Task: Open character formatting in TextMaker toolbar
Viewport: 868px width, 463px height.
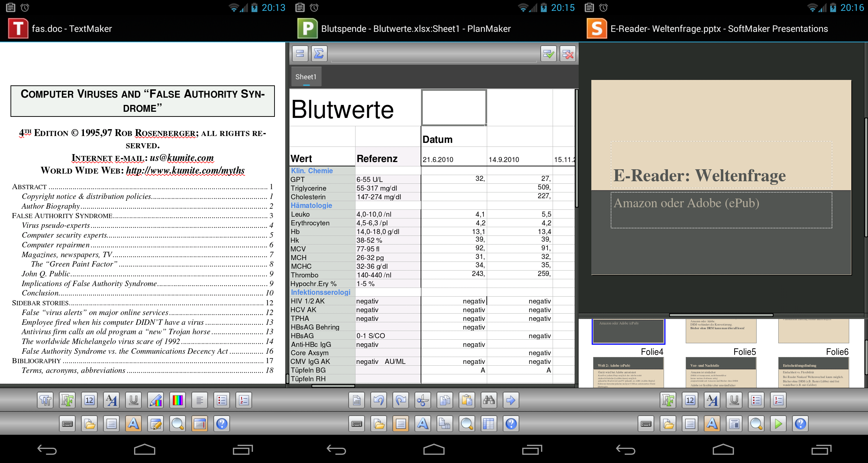Action: 111,400
